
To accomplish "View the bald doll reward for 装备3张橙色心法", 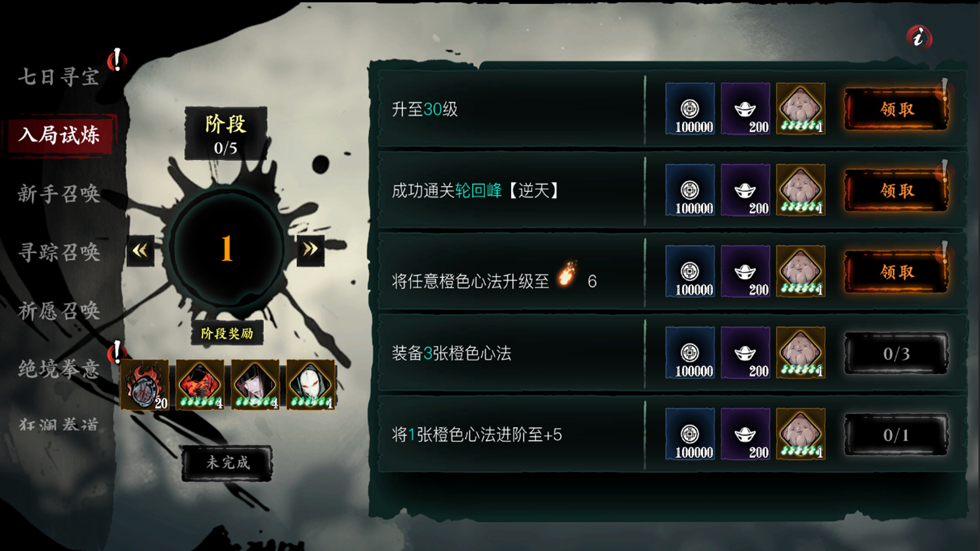I will coord(801,353).
